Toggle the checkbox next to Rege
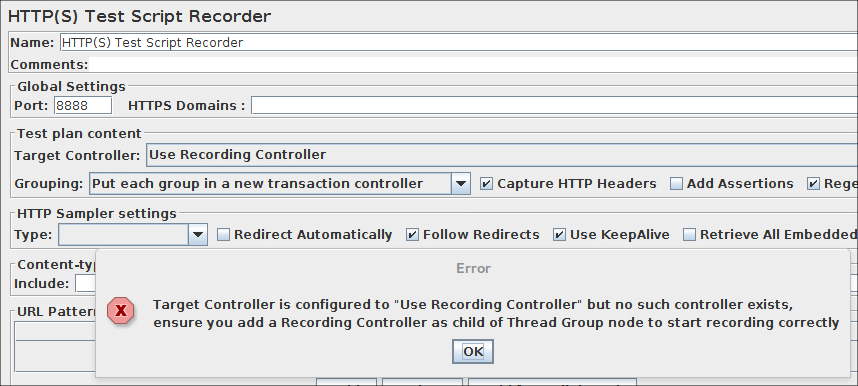The width and height of the screenshot is (858, 386). [814, 184]
